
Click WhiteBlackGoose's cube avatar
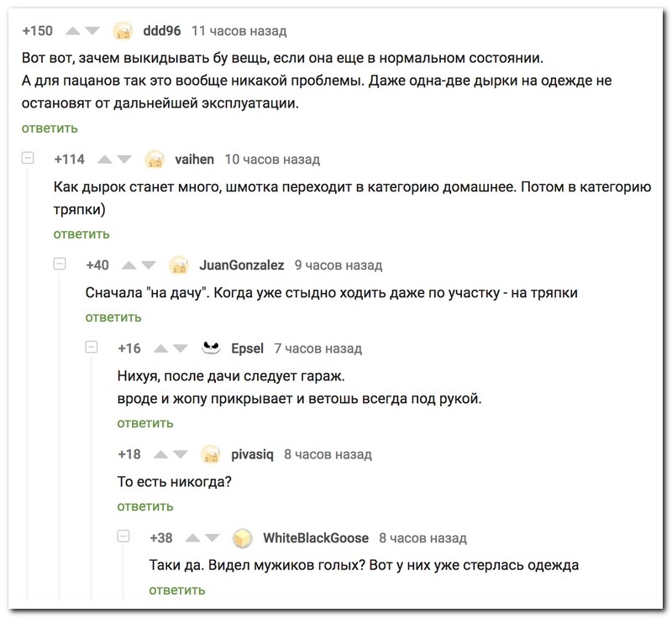point(243,537)
